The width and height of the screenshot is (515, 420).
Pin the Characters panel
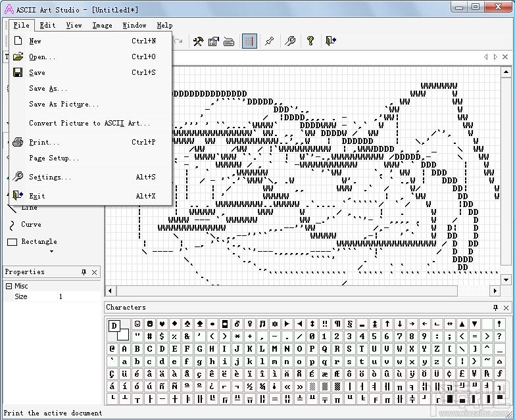496,308
